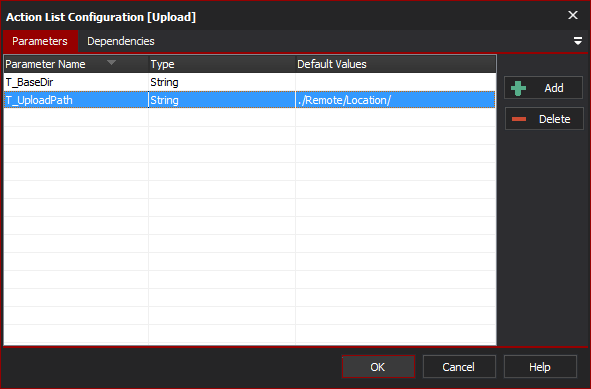591x389 pixels.
Task: Select the T_BaseDir parameter row
Action: coord(250,82)
